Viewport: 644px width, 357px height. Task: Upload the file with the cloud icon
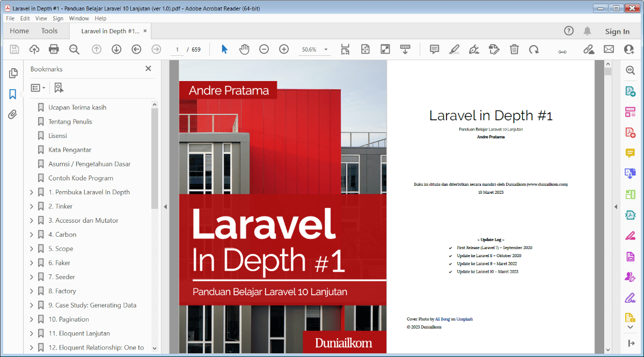(34, 49)
